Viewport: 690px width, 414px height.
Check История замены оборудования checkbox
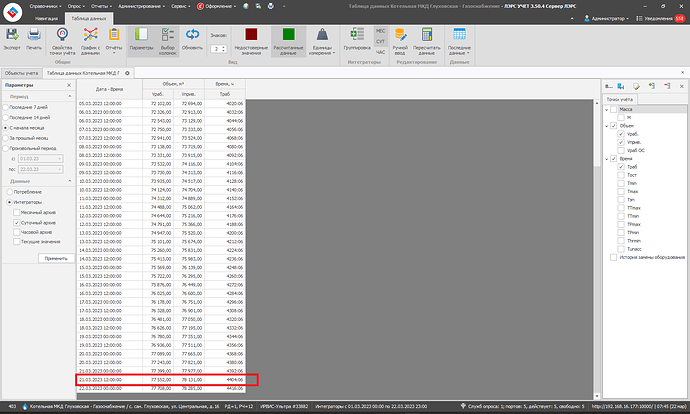coord(613,257)
